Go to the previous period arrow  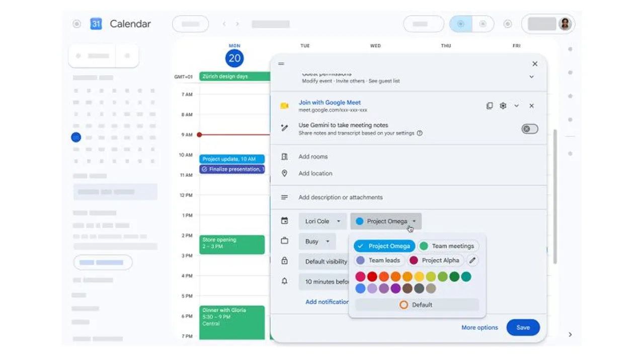(x=224, y=24)
